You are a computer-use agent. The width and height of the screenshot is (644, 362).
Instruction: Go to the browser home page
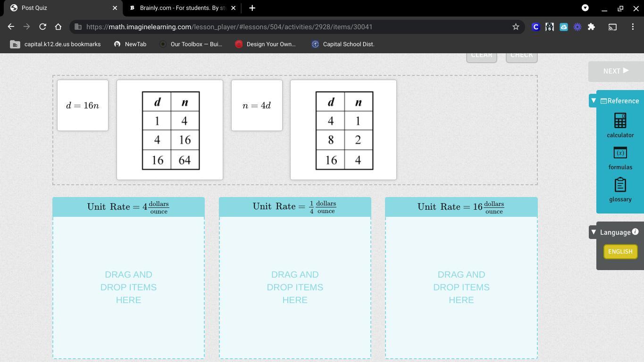click(x=58, y=27)
